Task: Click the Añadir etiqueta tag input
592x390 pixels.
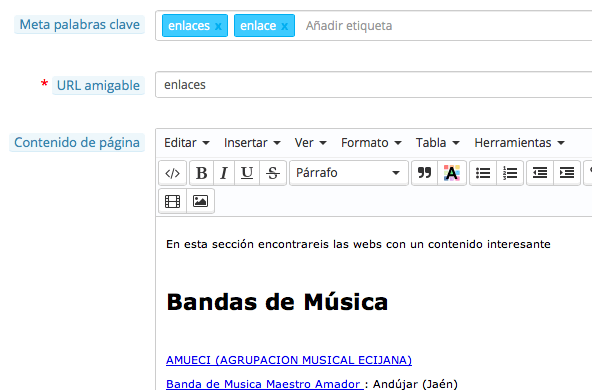Action: 349,26
